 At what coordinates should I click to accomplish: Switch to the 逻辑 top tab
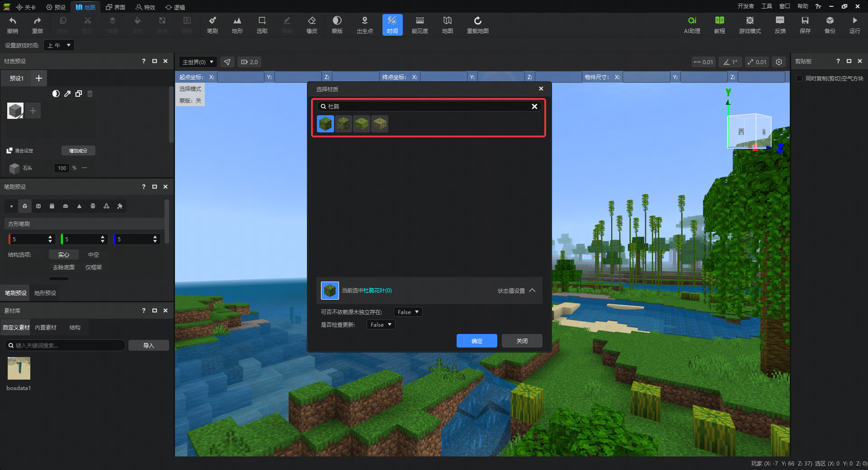coord(175,7)
